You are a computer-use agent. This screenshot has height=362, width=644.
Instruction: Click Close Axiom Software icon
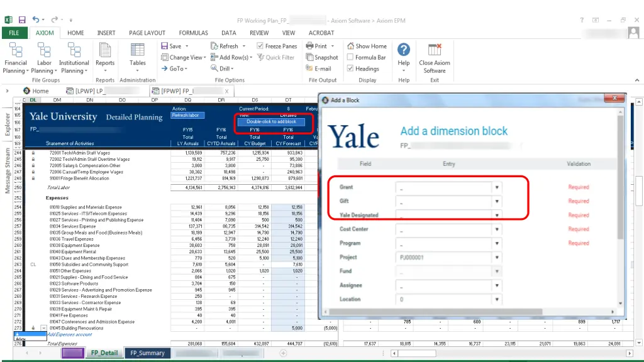(x=434, y=50)
